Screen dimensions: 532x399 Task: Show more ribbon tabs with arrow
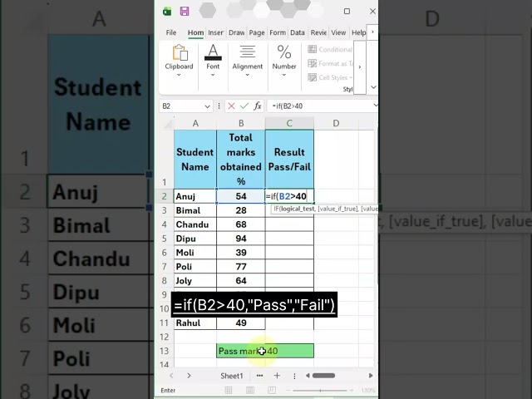[372, 32]
